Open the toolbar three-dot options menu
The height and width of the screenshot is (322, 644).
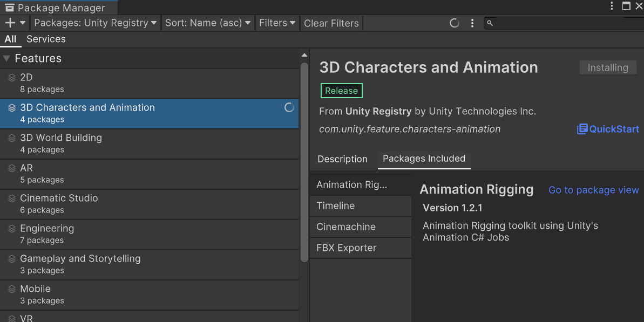click(472, 23)
